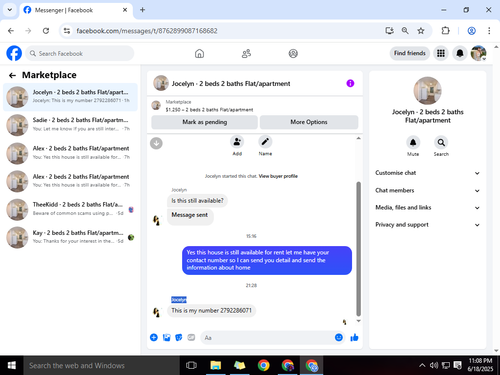The height and width of the screenshot is (375, 500).
Task: Reload the browser page
Action: (46, 31)
